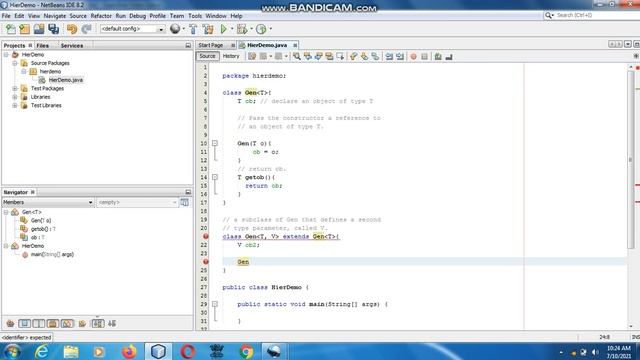
Task: Click the Clean and Build Project icon
Action: 208,29
